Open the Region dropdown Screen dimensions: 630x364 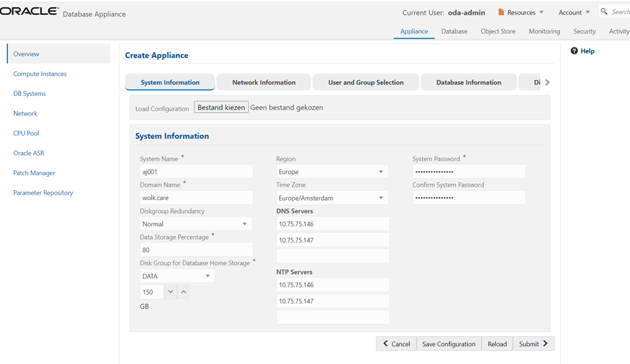(x=332, y=172)
